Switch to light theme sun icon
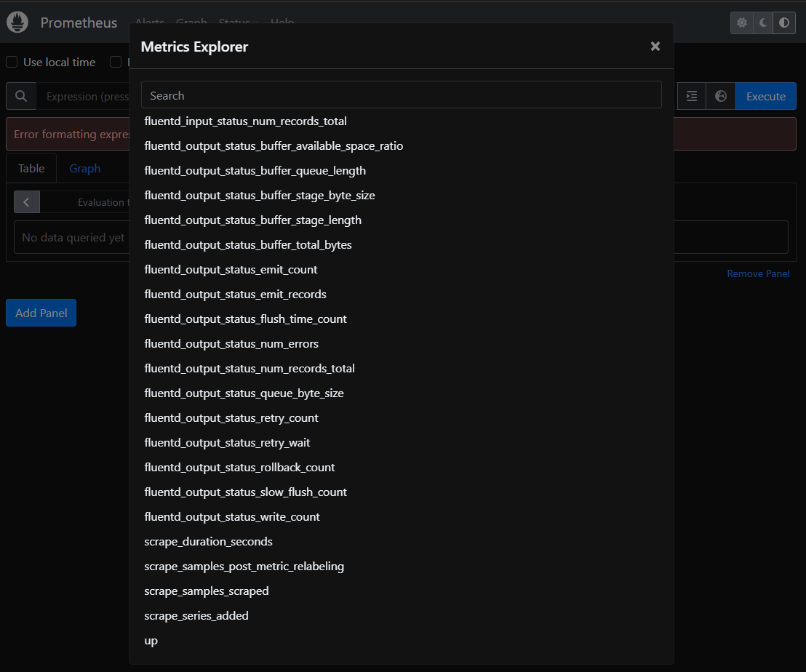This screenshot has width=806, height=672. (741, 23)
